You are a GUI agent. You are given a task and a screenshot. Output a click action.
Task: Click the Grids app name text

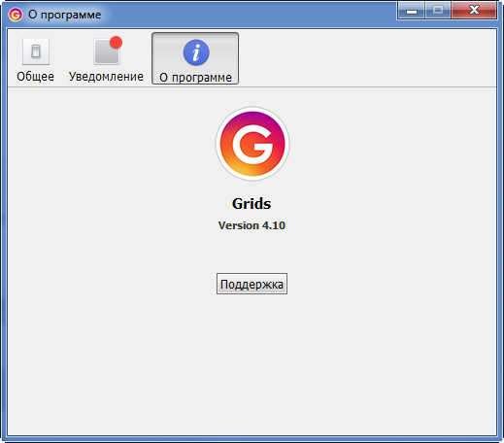tap(252, 204)
